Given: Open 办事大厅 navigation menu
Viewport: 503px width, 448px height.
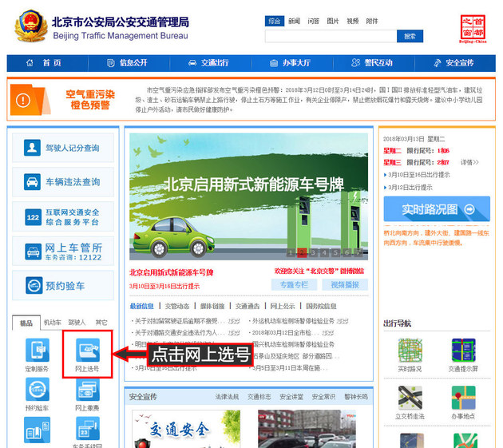Looking at the screenshot, I should [291, 63].
